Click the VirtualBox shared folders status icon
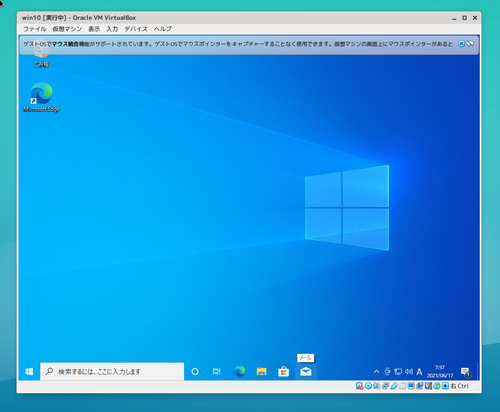This screenshot has height=412, width=500. [x=402, y=386]
